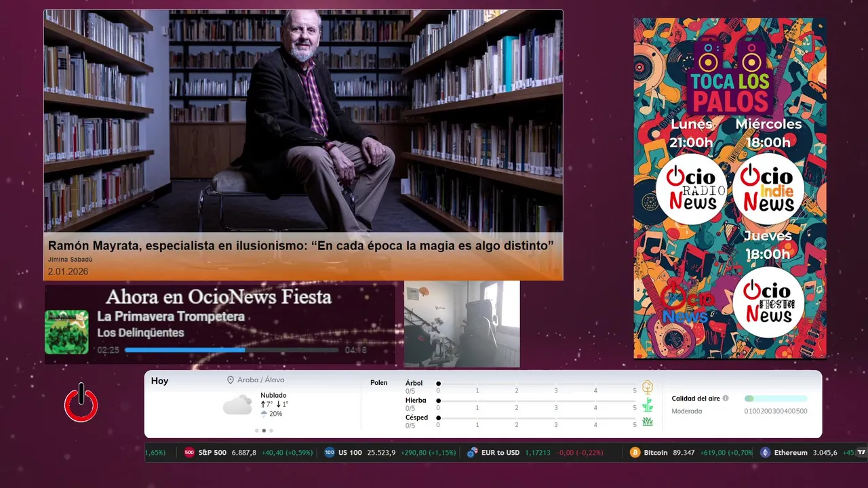Click the Araba / Álava location text
Image resolution: width=868 pixels, height=488 pixels.
(x=261, y=380)
